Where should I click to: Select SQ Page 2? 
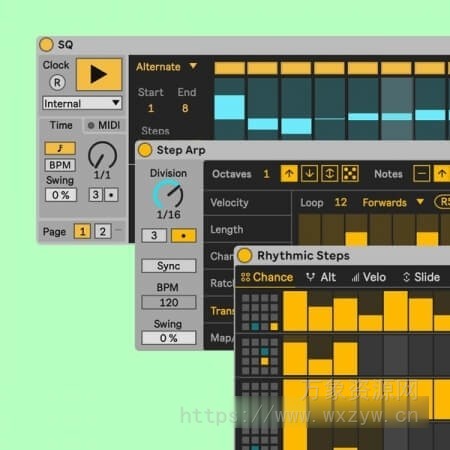pos(103,231)
